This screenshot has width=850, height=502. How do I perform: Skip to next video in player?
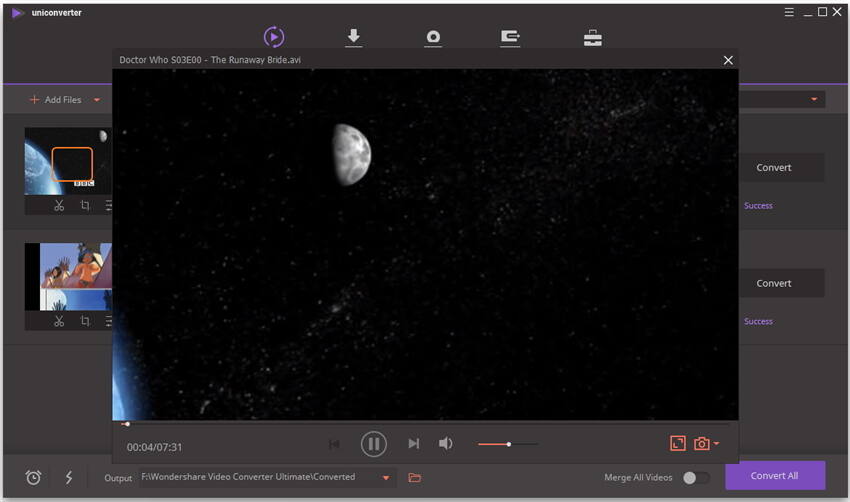pyautogui.click(x=414, y=444)
